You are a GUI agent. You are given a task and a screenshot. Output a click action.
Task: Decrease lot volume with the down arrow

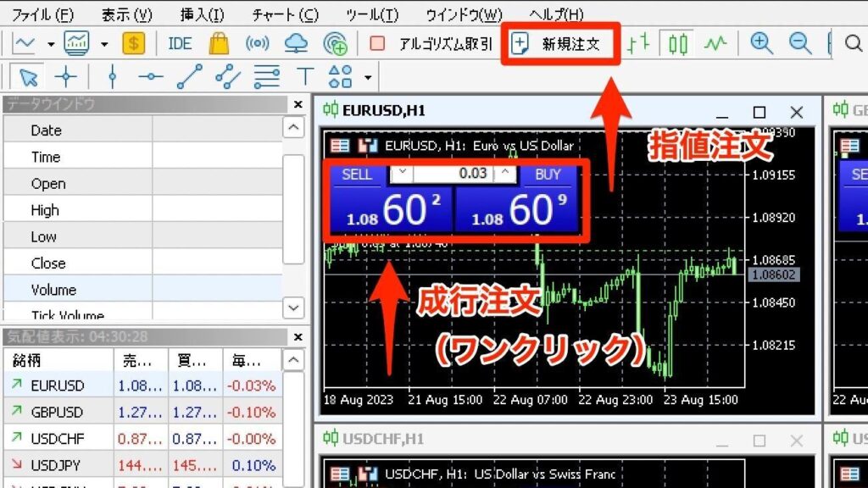click(403, 174)
